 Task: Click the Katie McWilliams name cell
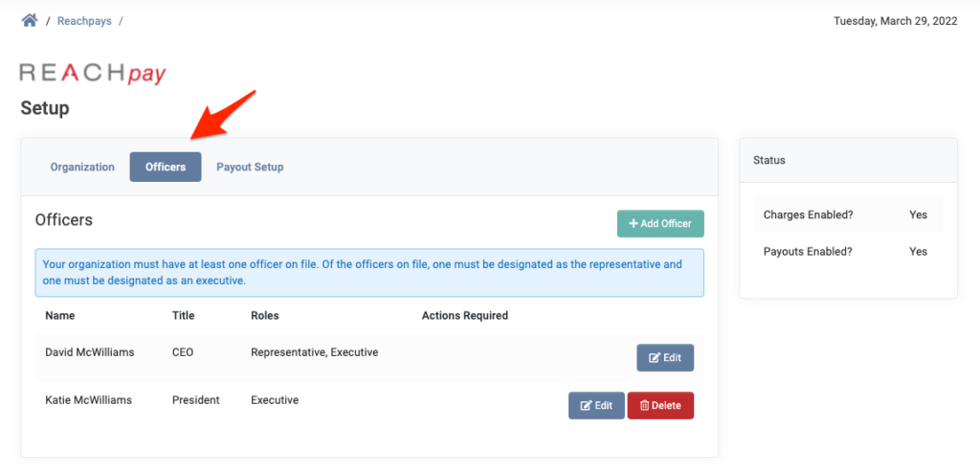click(x=88, y=400)
